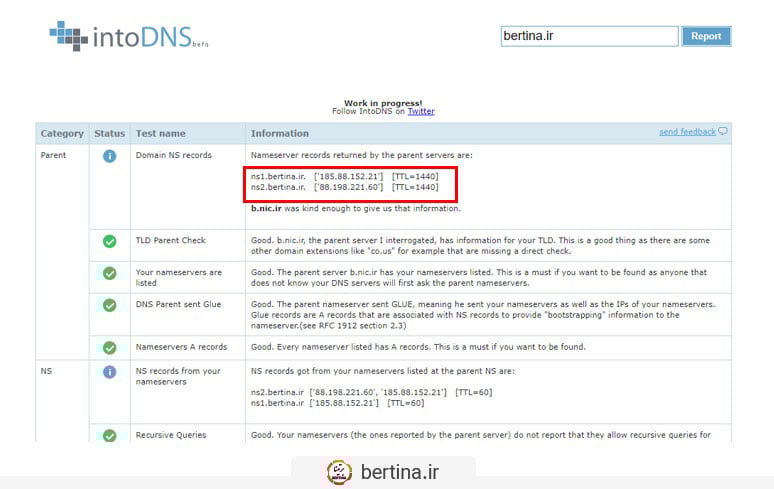The width and height of the screenshot is (774, 489).
Task: Focus the domain input field containing bertina.ir
Action: [x=589, y=36]
